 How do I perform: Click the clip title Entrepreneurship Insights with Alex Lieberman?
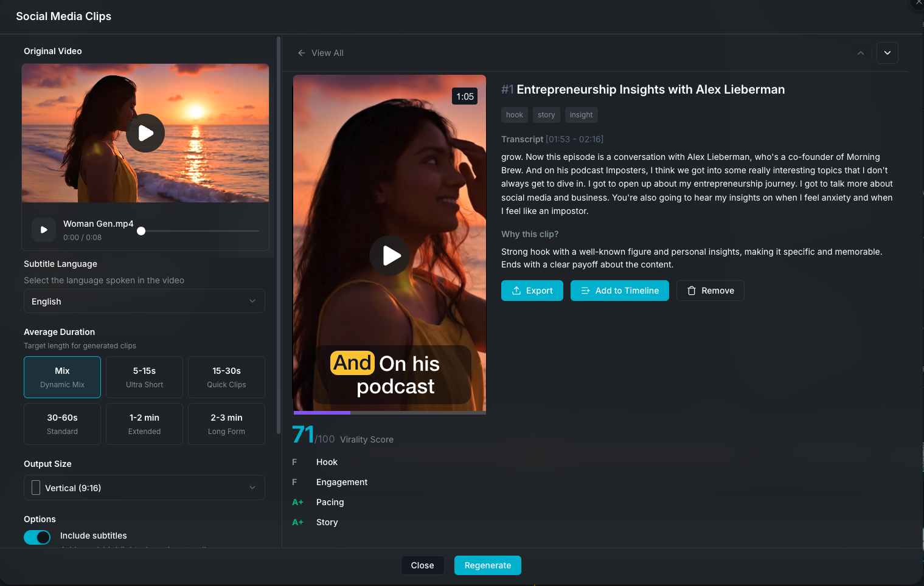pos(650,89)
